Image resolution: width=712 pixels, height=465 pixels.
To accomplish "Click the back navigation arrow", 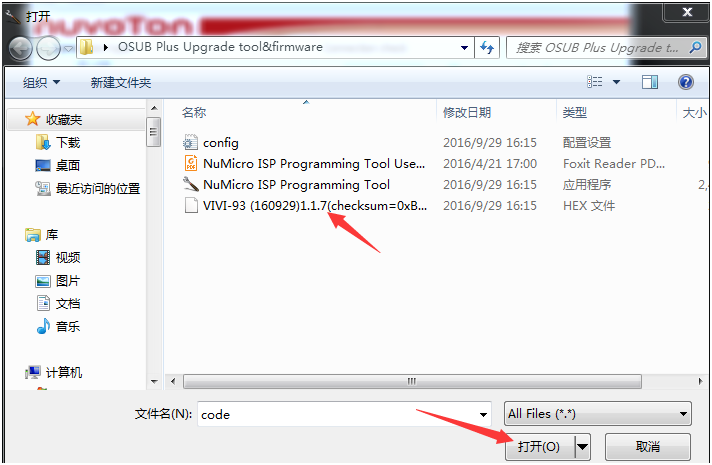I will (20, 48).
